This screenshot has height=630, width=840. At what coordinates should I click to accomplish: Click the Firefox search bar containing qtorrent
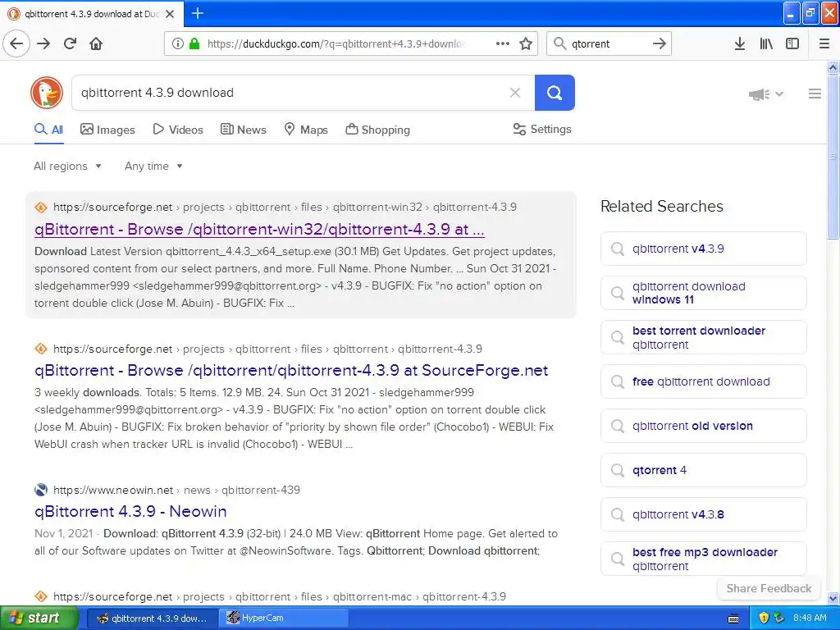(x=609, y=43)
